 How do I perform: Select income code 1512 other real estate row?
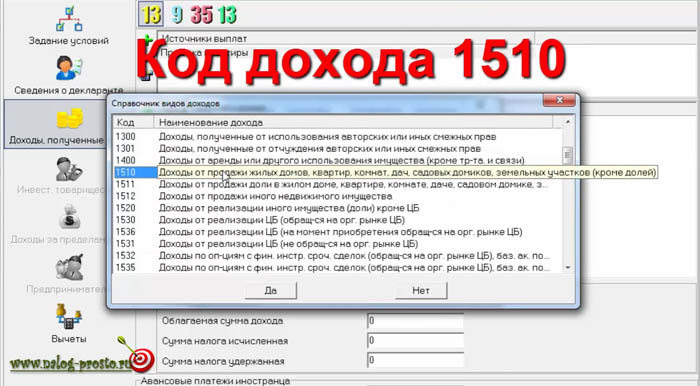point(338,196)
